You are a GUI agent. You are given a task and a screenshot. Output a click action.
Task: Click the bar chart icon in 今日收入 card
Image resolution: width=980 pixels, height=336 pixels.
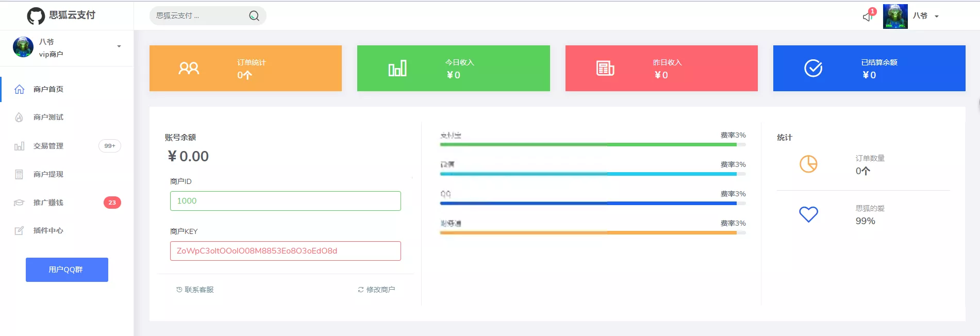click(x=397, y=69)
